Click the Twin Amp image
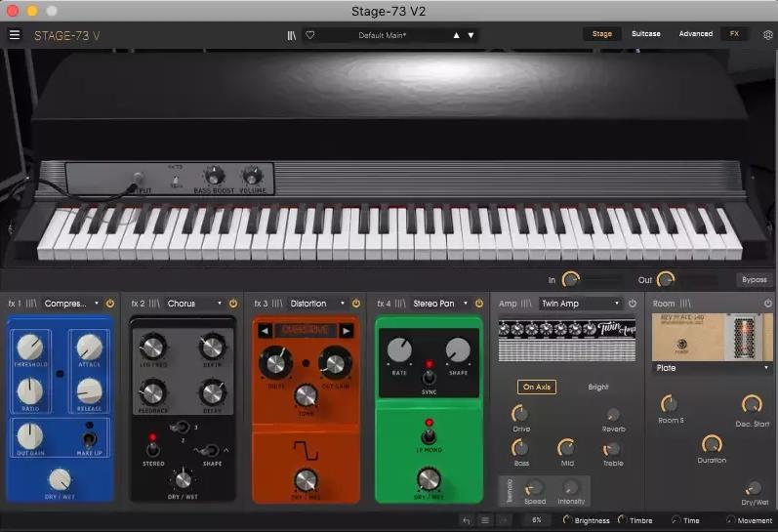This screenshot has height=532, width=778. tap(567, 340)
